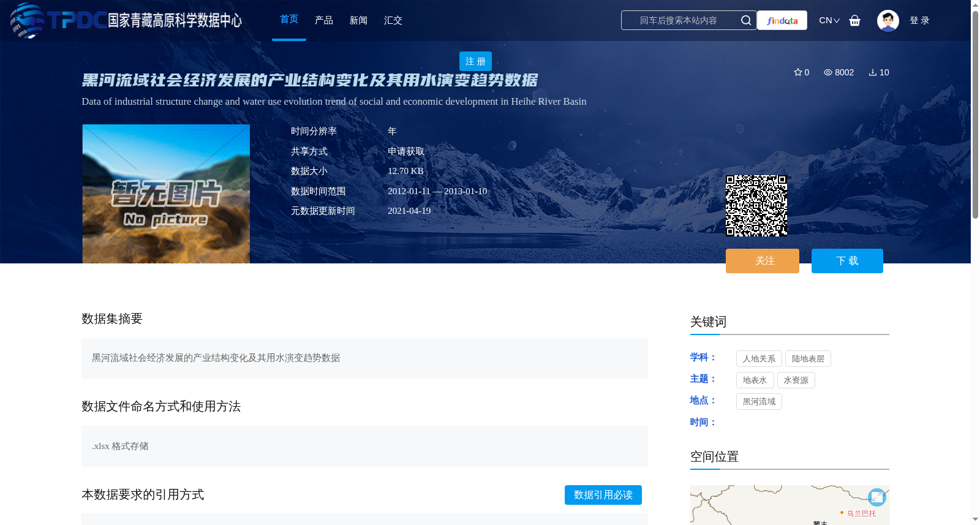Click the Chinese dataset title heading
Image resolution: width=980 pixels, height=525 pixels.
pyautogui.click(x=309, y=80)
